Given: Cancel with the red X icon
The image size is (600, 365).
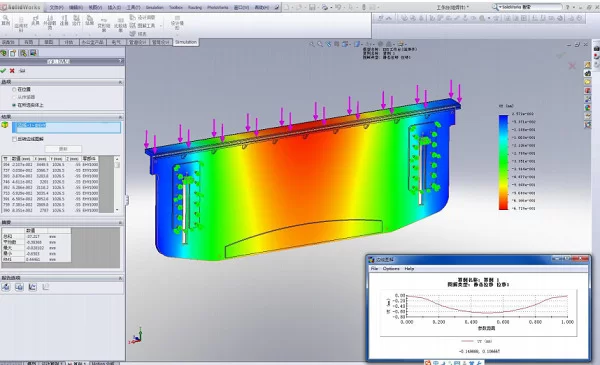Looking at the screenshot, I should [x=12, y=71].
